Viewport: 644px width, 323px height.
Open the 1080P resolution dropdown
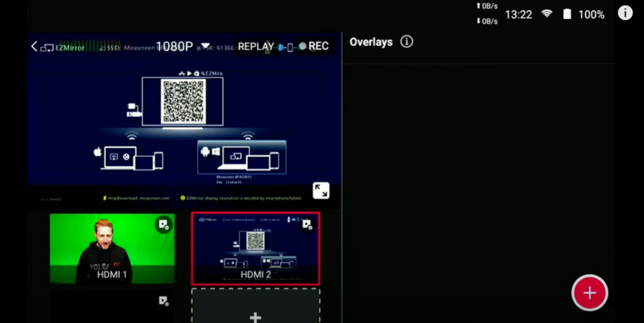point(183,47)
